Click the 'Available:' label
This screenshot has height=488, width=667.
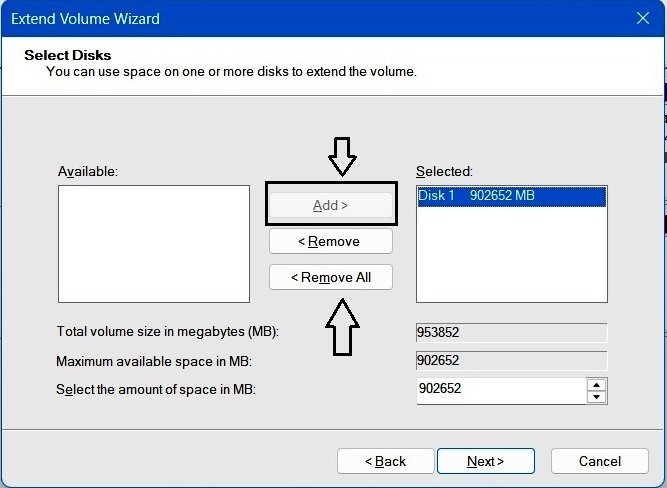coord(88,171)
